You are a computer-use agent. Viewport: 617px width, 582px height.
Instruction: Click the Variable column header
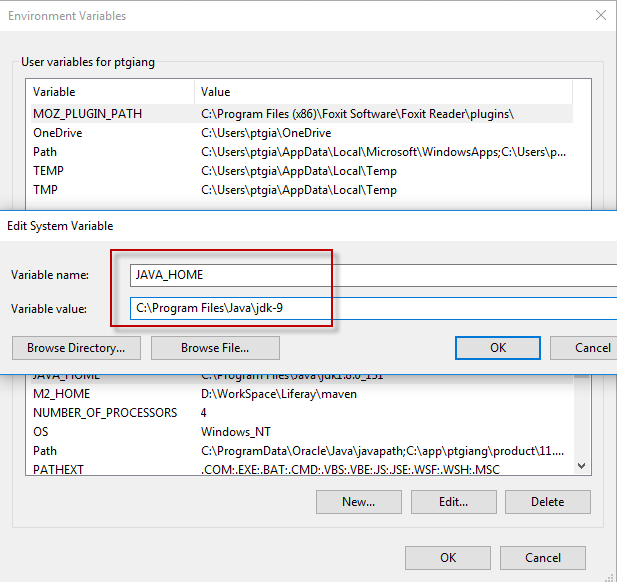pos(54,92)
